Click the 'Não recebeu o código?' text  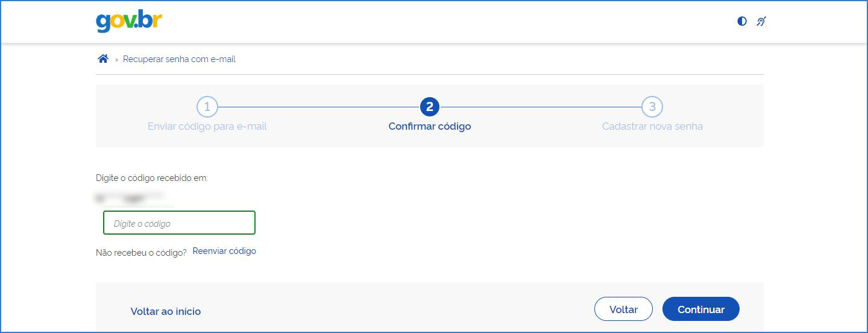tap(141, 253)
